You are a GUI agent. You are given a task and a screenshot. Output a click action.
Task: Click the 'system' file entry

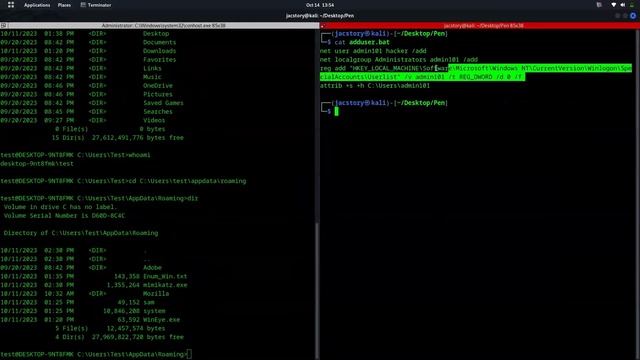[154, 311]
